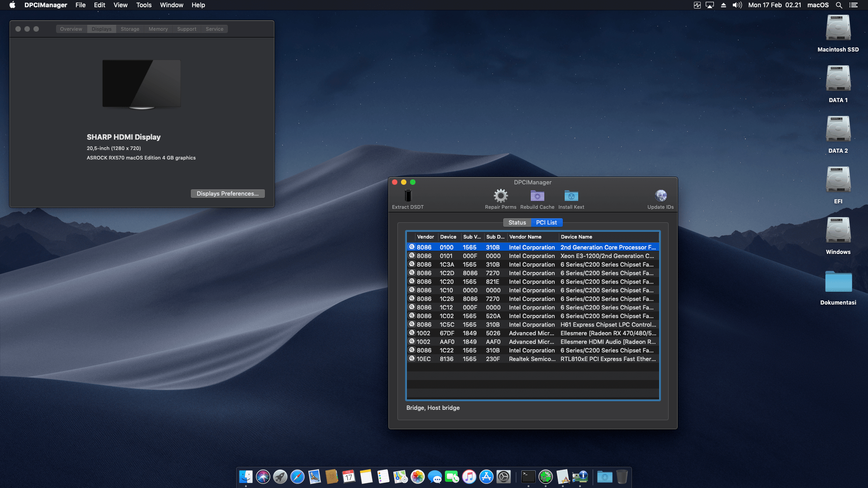Click the SHARP HDMI display thumbnail image
The width and height of the screenshot is (868, 488).
click(x=142, y=84)
